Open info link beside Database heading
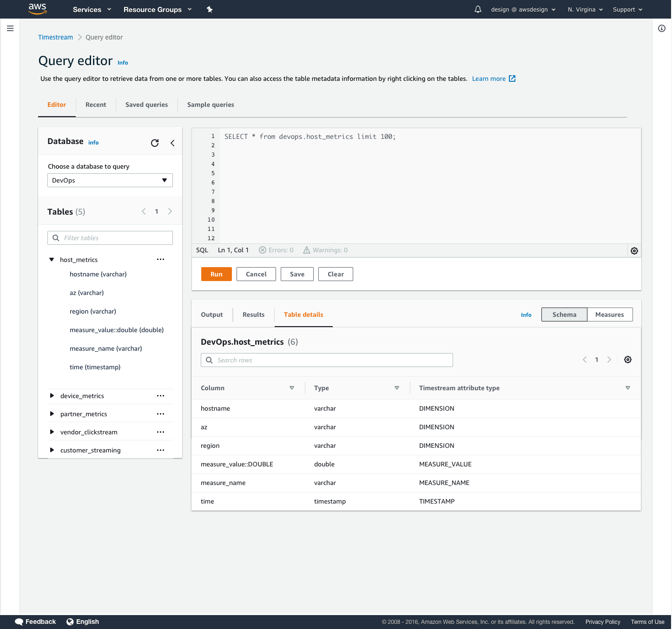 click(x=93, y=143)
